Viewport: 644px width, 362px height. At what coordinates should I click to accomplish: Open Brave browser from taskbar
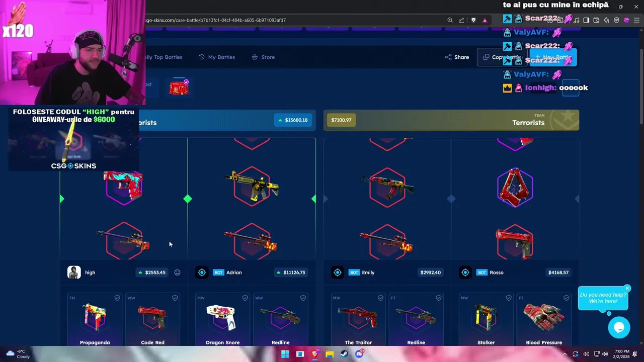(314, 354)
